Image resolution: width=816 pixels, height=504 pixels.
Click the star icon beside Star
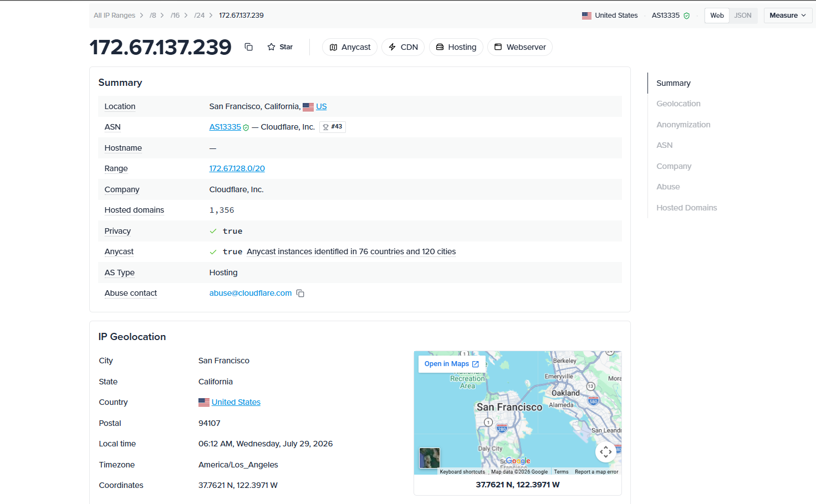point(271,47)
